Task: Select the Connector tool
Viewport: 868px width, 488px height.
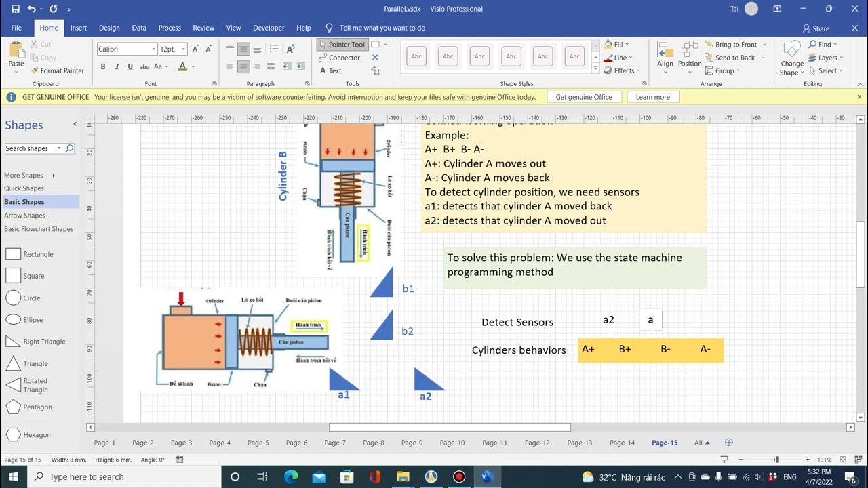Action: tap(339, 58)
